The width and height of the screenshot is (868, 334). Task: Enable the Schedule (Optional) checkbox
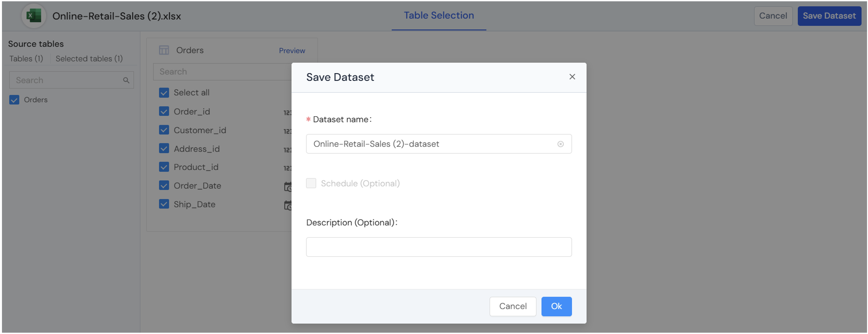tap(311, 183)
